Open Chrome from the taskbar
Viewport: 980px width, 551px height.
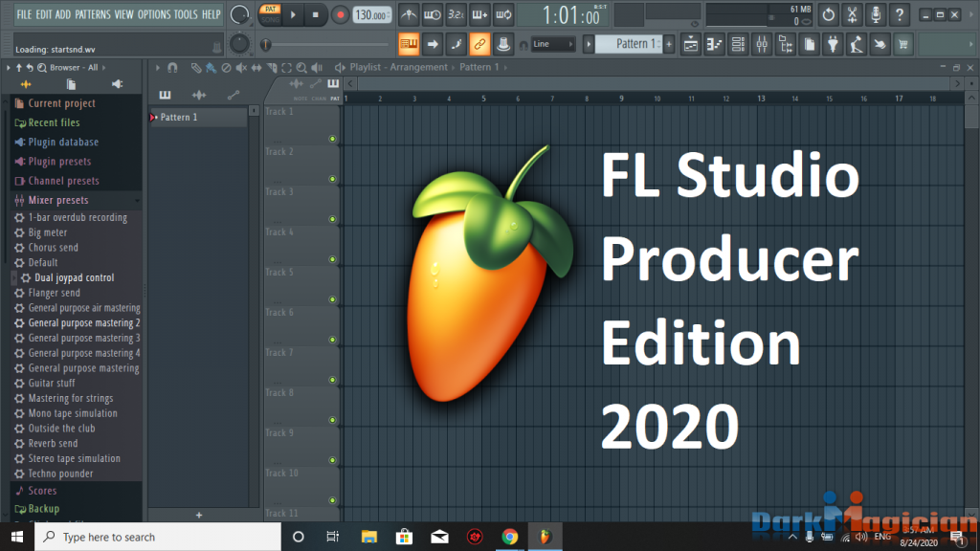[x=510, y=537]
